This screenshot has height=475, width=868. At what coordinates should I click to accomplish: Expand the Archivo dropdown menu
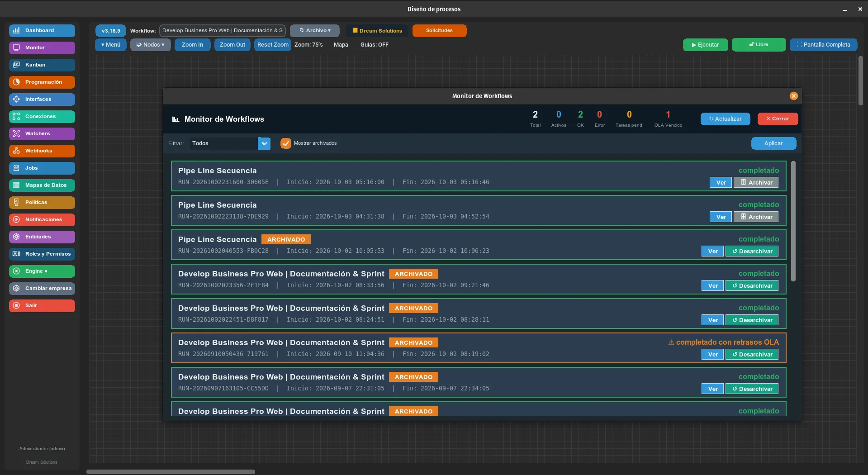[314, 31]
